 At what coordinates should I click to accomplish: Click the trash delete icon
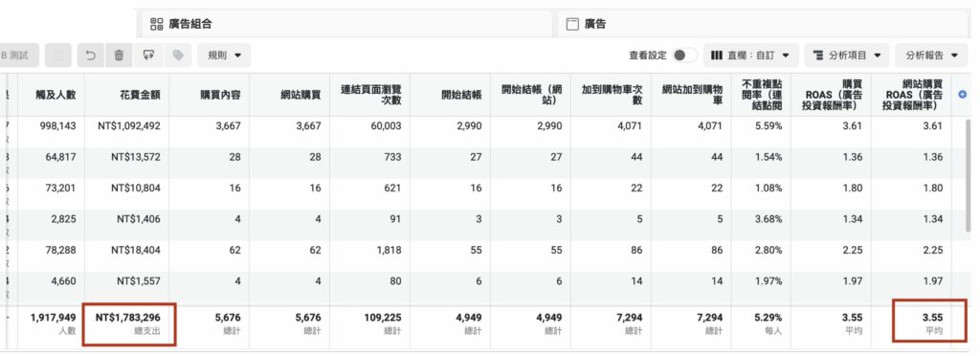pyautogui.click(x=119, y=56)
